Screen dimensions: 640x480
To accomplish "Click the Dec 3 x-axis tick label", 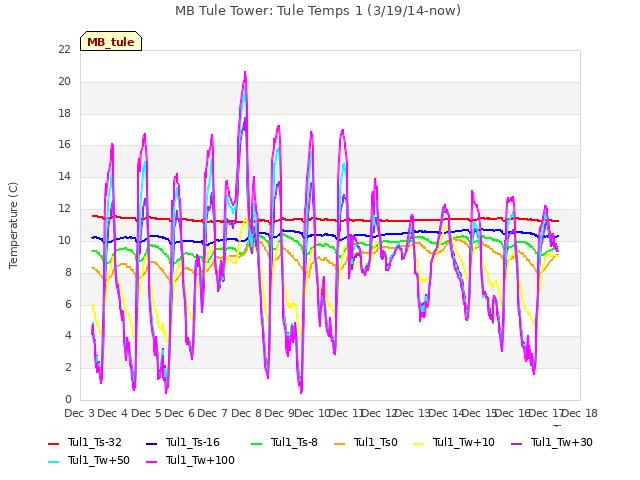I will point(79,413).
